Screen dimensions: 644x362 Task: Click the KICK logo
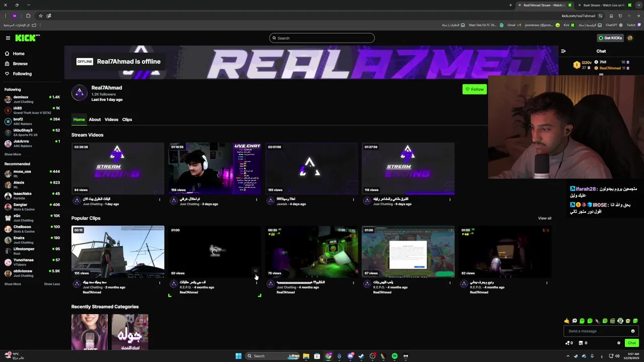coord(27,38)
